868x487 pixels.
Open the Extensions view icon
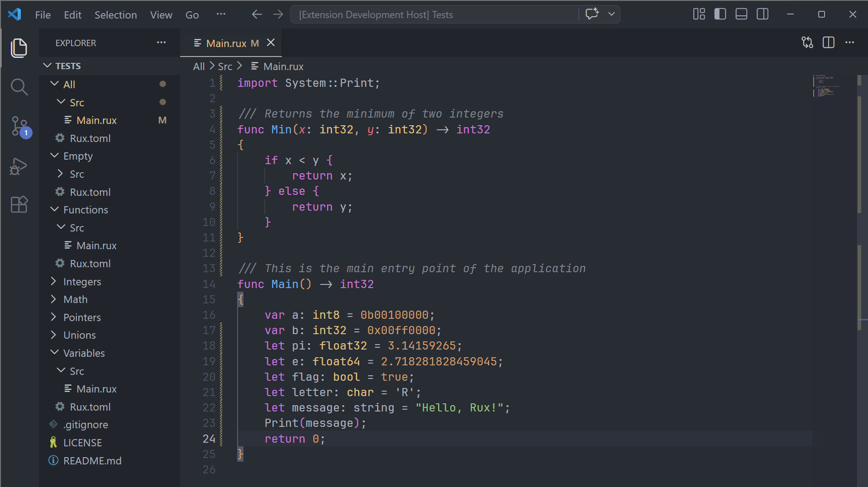click(x=19, y=204)
